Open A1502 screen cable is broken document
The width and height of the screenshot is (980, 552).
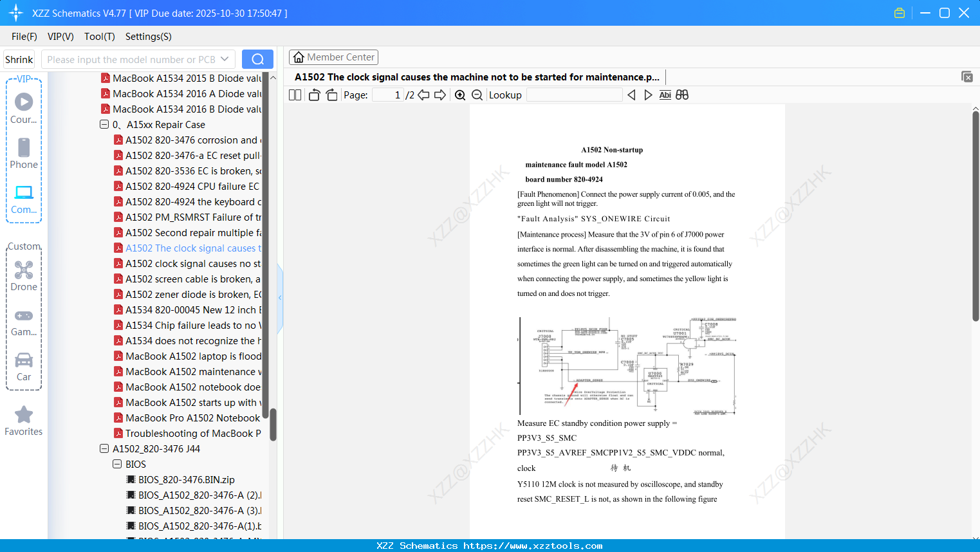click(188, 279)
